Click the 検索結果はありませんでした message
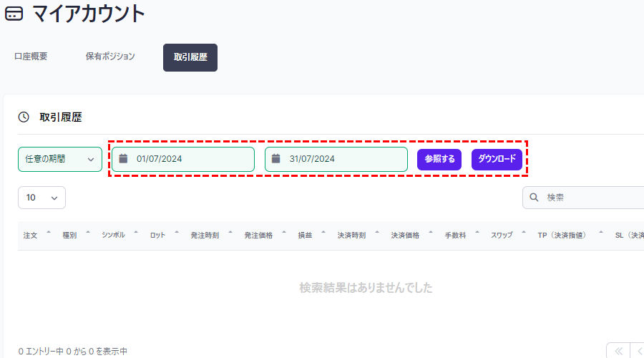This screenshot has width=644, height=358. (x=366, y=288)
